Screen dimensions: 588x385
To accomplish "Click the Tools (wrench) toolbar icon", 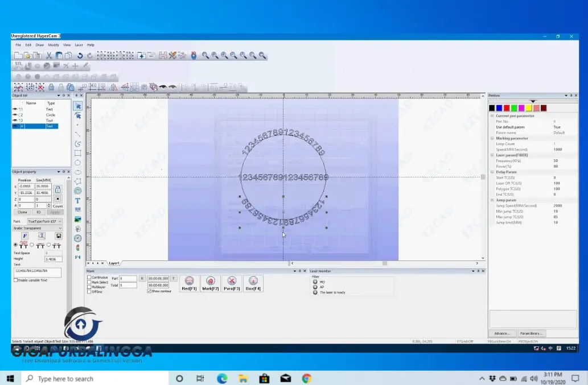I will [172, 55].
